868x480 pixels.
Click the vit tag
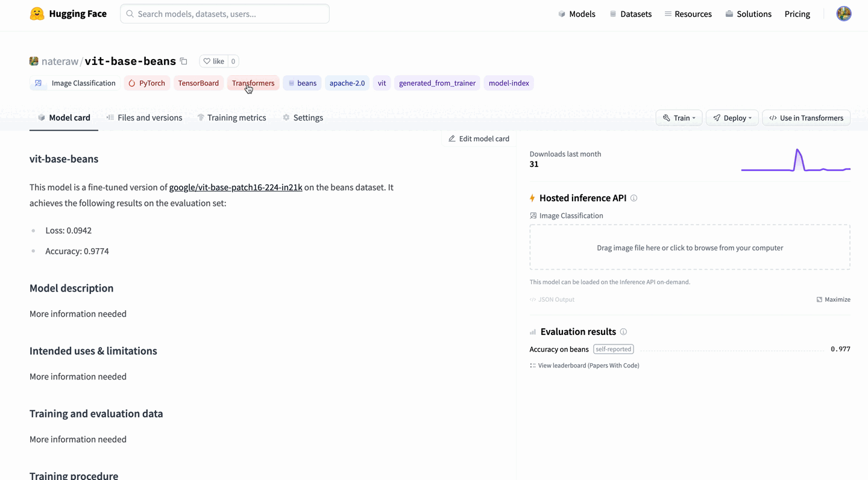click(382, 83)
